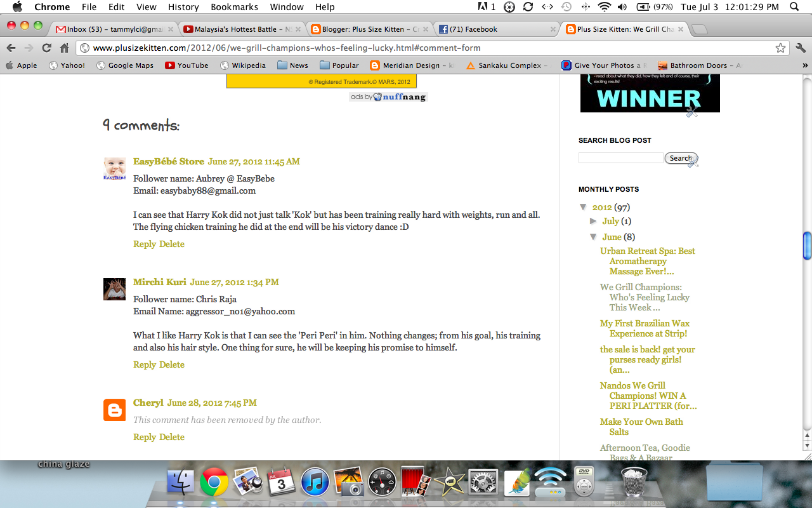
Task: Reload the current page
Action: [46, 48]
